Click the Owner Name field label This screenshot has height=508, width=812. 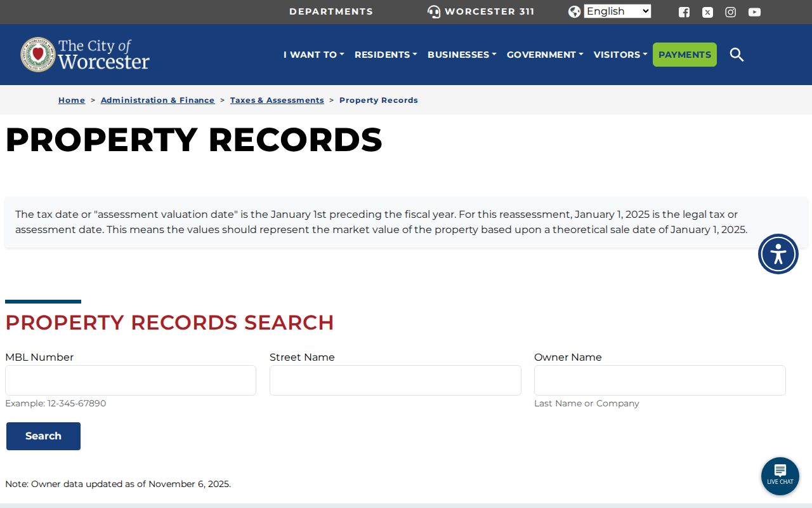(568, 358)
